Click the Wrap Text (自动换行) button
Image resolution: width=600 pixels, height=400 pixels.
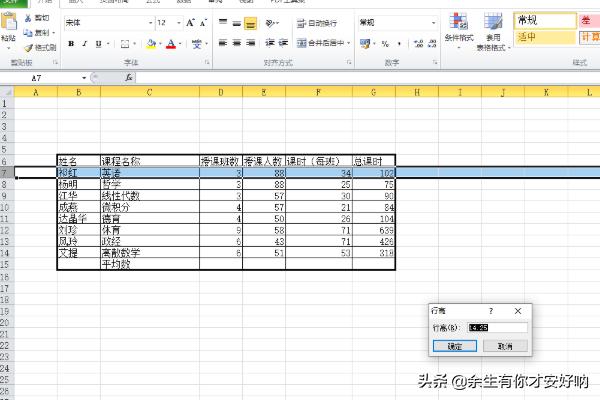317,23
